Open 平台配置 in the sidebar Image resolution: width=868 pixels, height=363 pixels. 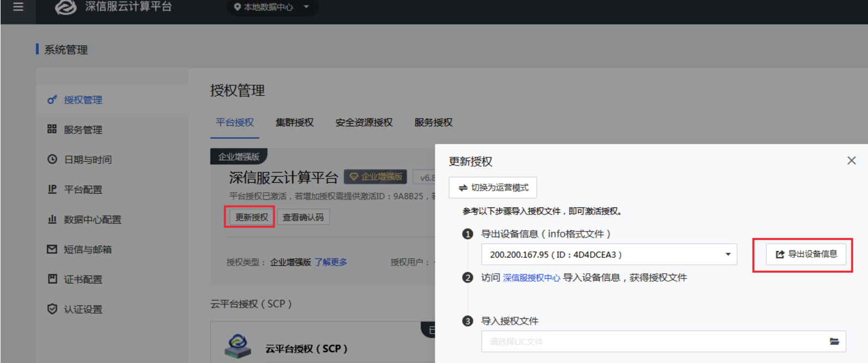click(83, 190)
